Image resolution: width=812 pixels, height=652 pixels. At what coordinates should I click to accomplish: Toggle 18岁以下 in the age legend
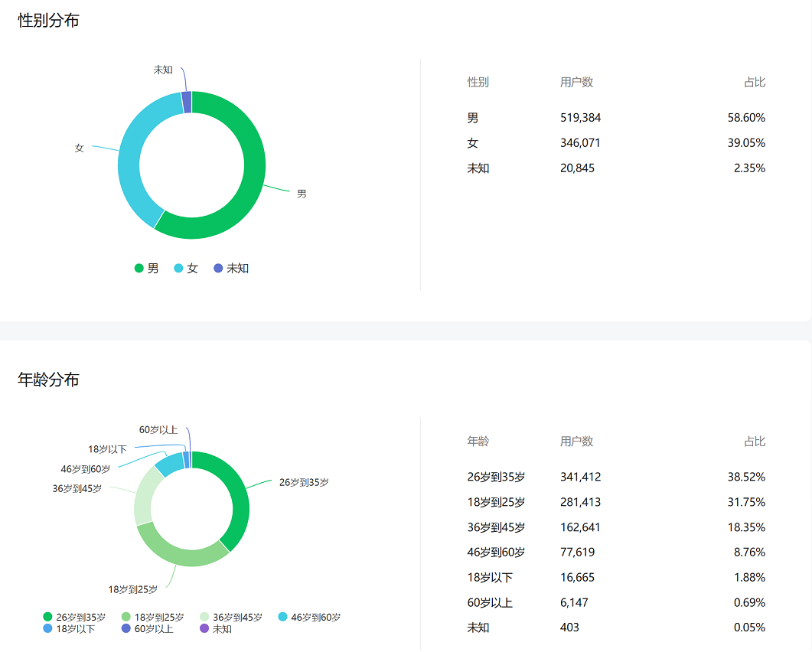[x=69, y=629]
